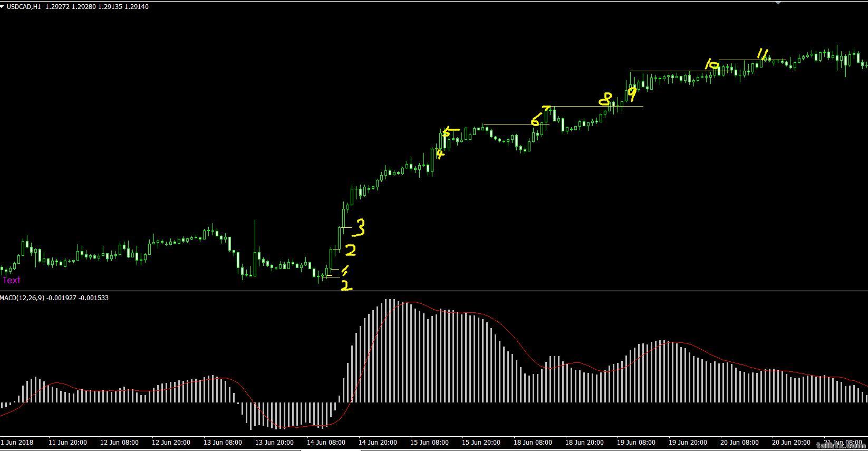Click the "1 Jun 2018" date label

(x=17, y=442)
